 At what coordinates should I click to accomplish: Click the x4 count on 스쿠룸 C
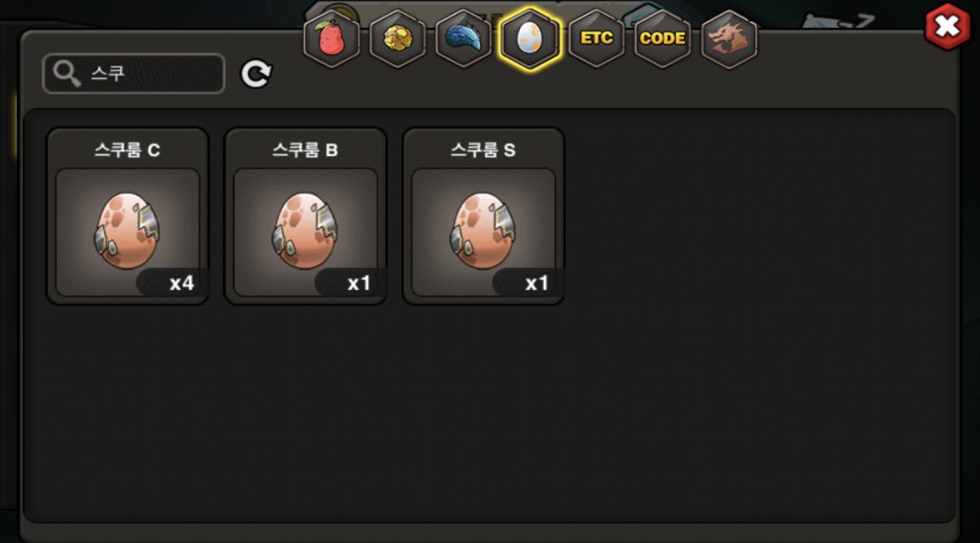pyautogui.click(x=181, y=283)
